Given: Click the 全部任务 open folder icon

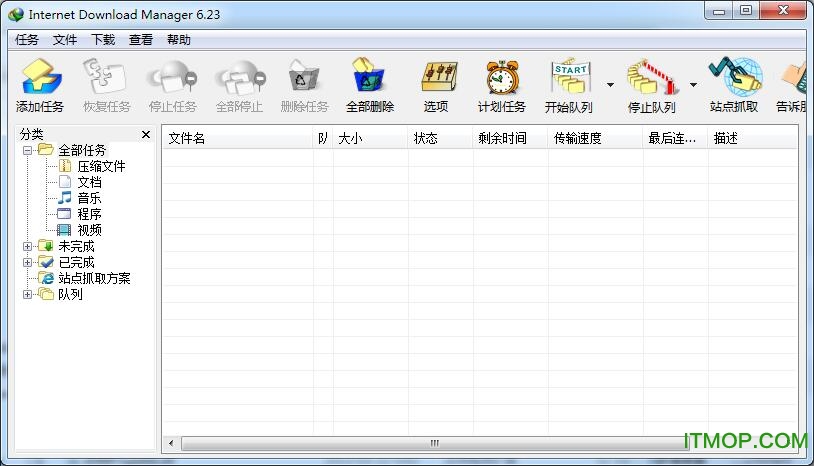Looking at the screenshot, I should coord(46,150).
